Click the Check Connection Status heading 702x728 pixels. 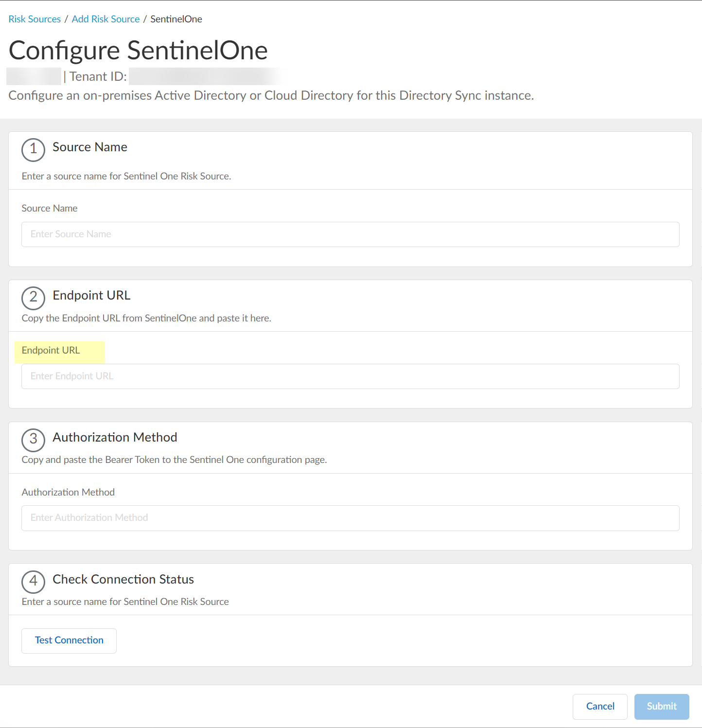click(x=123, y=579)
